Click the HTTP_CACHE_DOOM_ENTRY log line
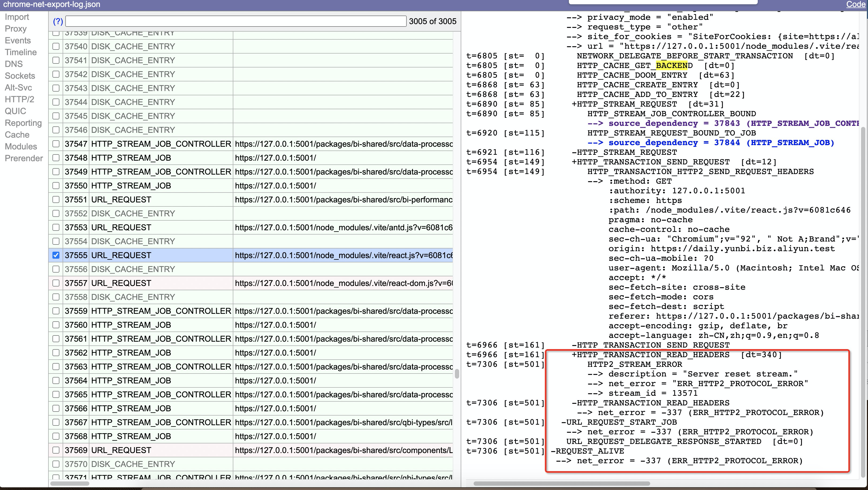Image resolution: width=868 pixels, height=490 pixels. tap(632, 75)
